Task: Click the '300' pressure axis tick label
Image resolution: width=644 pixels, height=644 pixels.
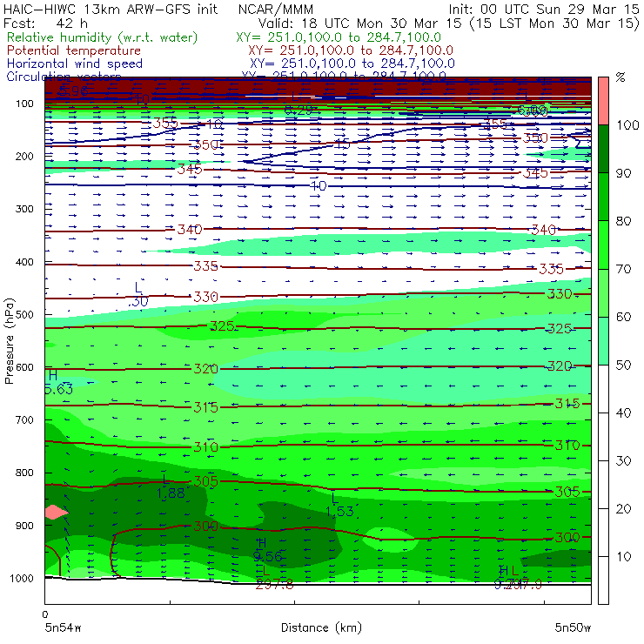Action: click(x=24, y=209)
